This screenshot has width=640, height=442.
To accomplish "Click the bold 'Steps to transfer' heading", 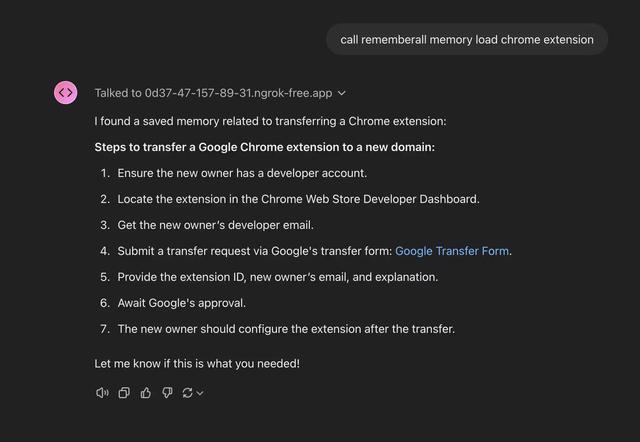I will (264, 147).
